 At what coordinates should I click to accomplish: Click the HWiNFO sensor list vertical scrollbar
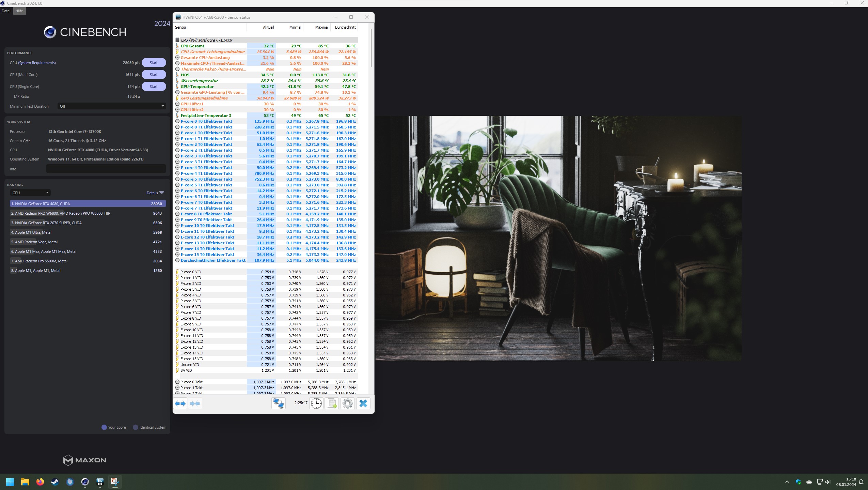[x=371, y=48]
